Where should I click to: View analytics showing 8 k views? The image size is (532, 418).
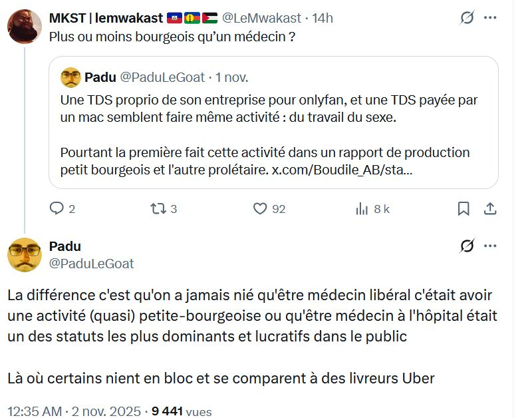click(x=363, y=208)
